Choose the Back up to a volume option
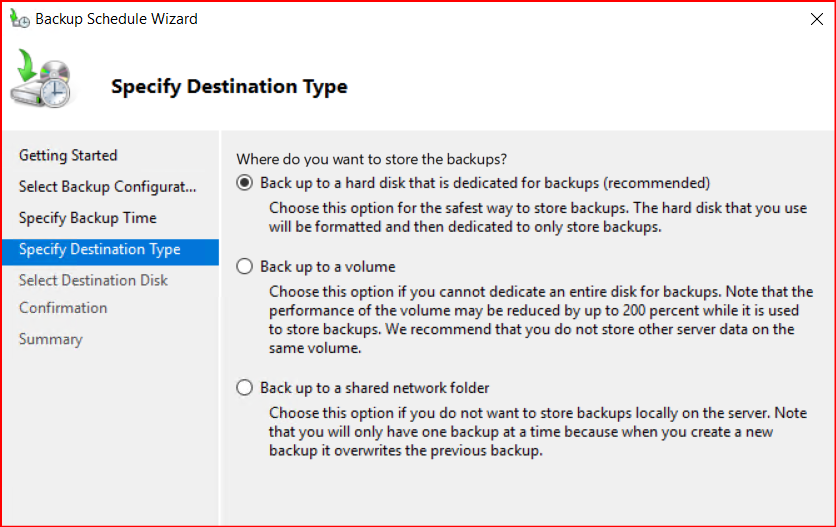This screenshot has width=836, height=527. pos(245,267)
